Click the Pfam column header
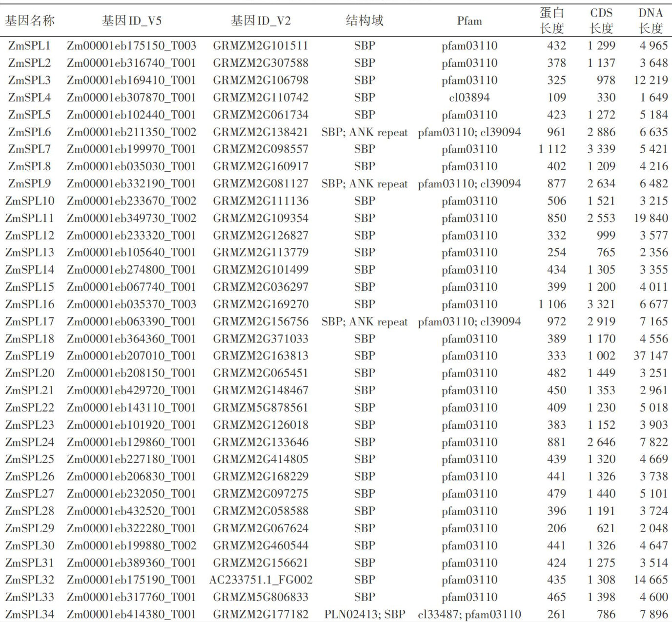Image resolution: width=672 pixels, height=622 pixels. point(469,21)
